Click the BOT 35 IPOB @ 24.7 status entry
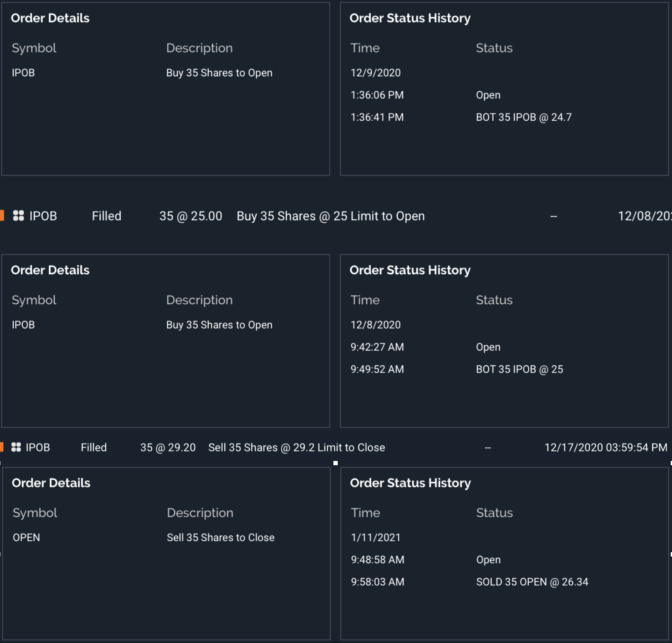 coord(523,117)
